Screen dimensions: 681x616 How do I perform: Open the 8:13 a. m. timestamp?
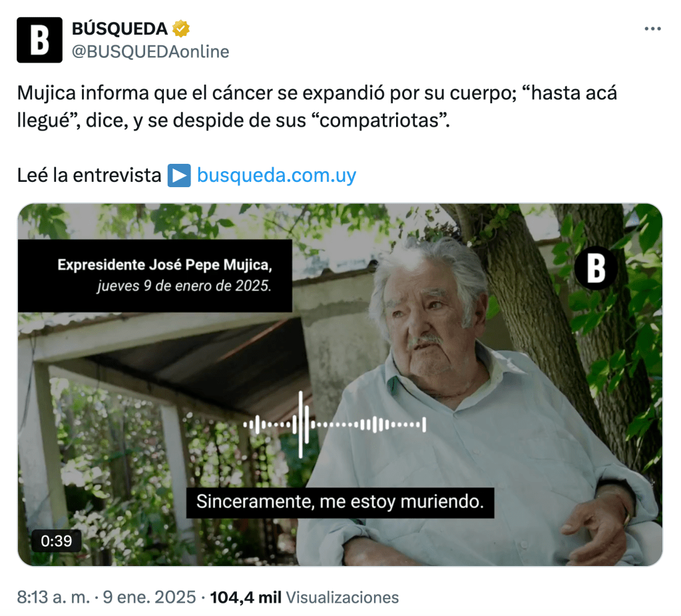[x=53, y=597]
